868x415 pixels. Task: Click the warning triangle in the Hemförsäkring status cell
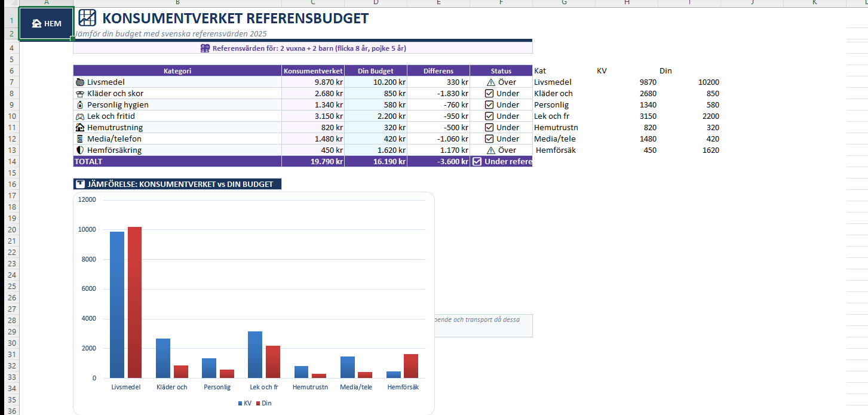coord(491,150)
